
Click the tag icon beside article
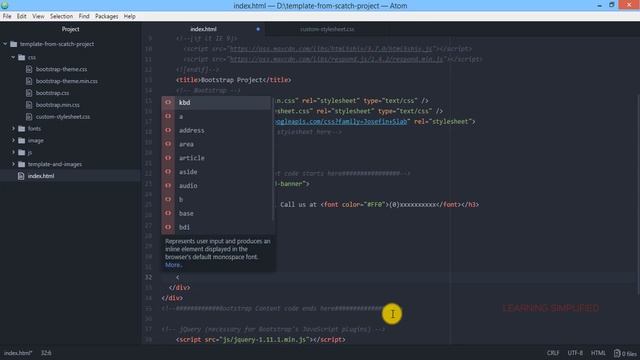click(x=168, y=158)
